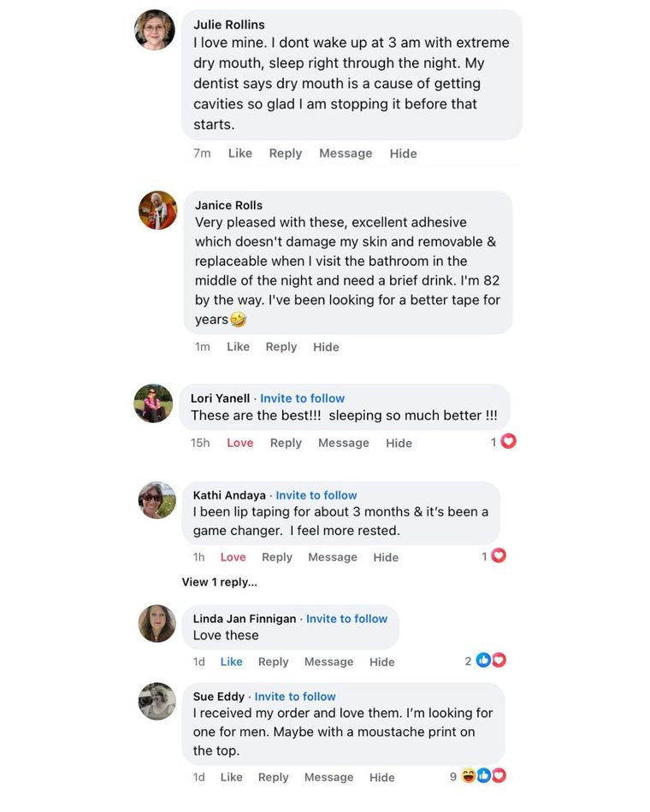Message Julie Rollins from her comment
The width and height of the screenshot is (650, 812).
click(x=346, y=153)
